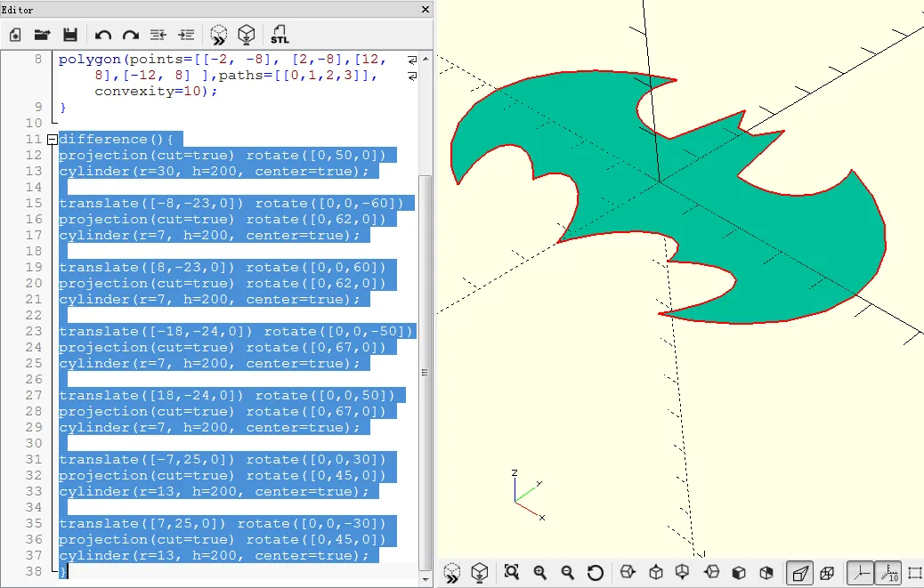924x588 pixels.
Task: Switch to the Bottom view cube icon
Action: point(683,572)
